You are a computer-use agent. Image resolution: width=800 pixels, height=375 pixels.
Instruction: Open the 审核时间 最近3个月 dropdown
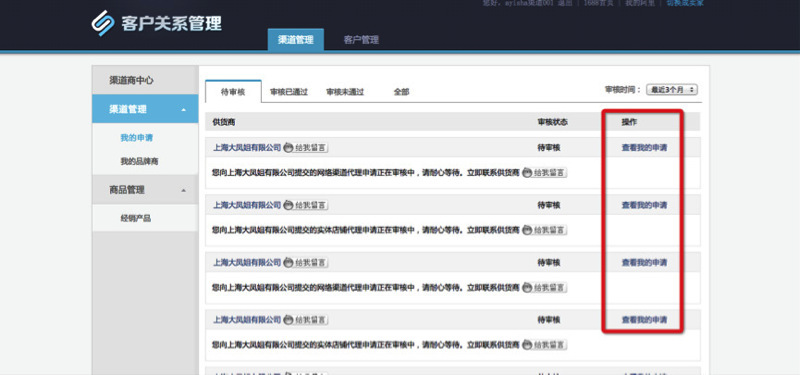point(671,90)
